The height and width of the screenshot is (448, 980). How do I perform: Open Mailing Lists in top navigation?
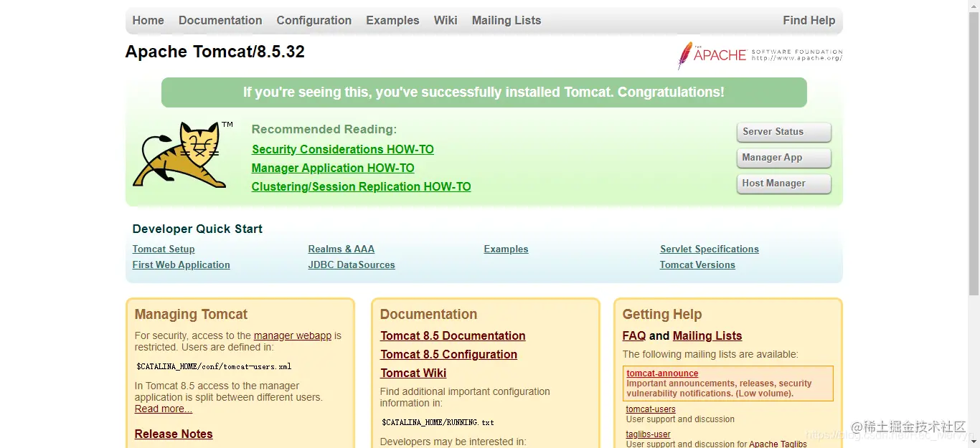[507, 20]
